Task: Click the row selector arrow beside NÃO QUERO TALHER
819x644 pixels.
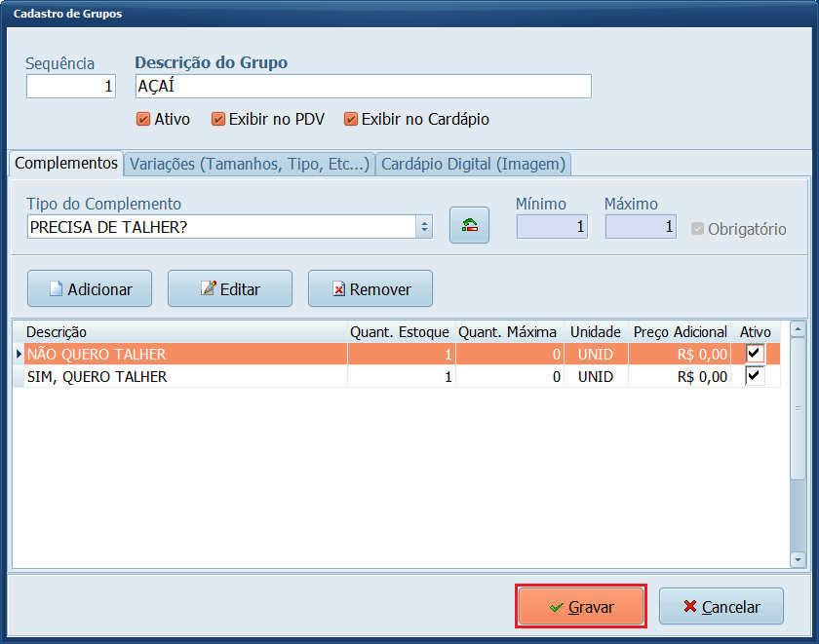Action: (17, 354)
